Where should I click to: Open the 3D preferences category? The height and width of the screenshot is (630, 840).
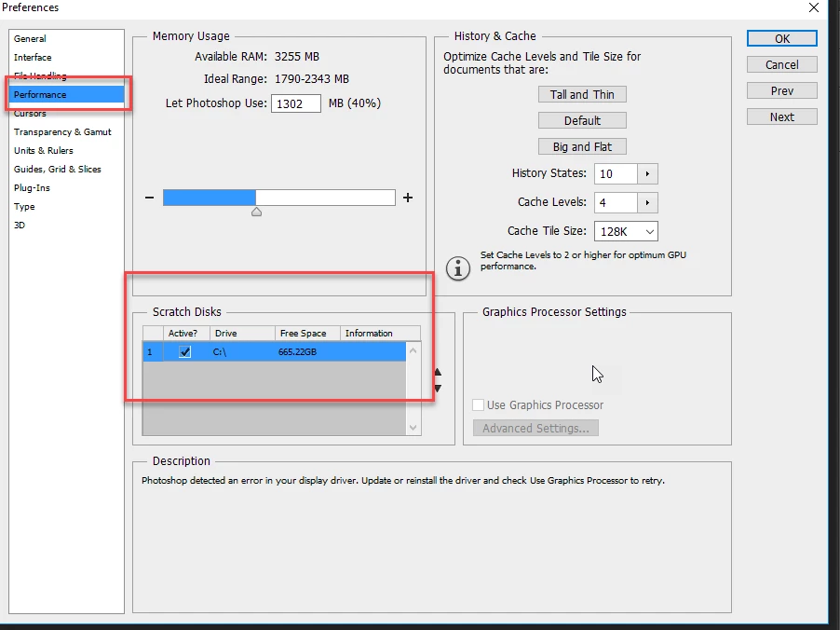(20, 226)
